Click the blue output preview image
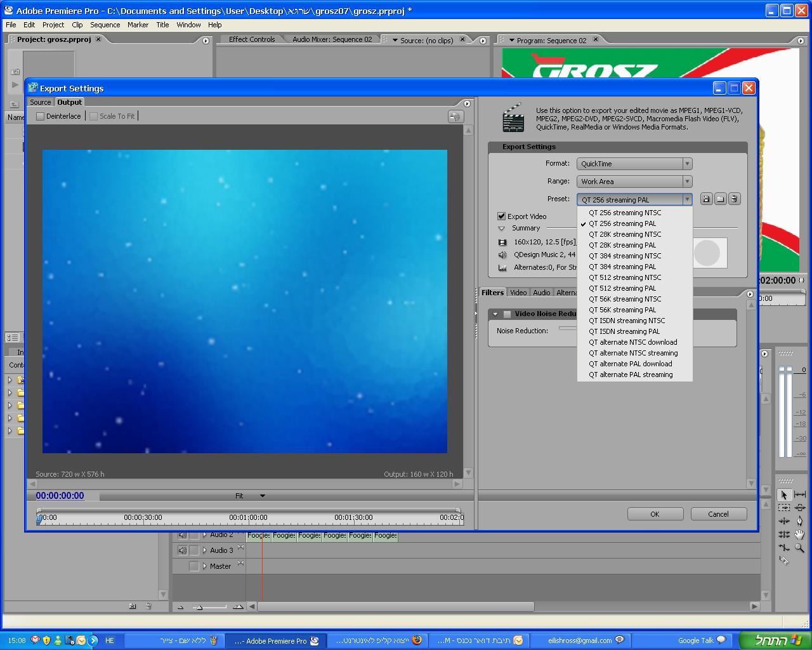 [x=245, y=302]
